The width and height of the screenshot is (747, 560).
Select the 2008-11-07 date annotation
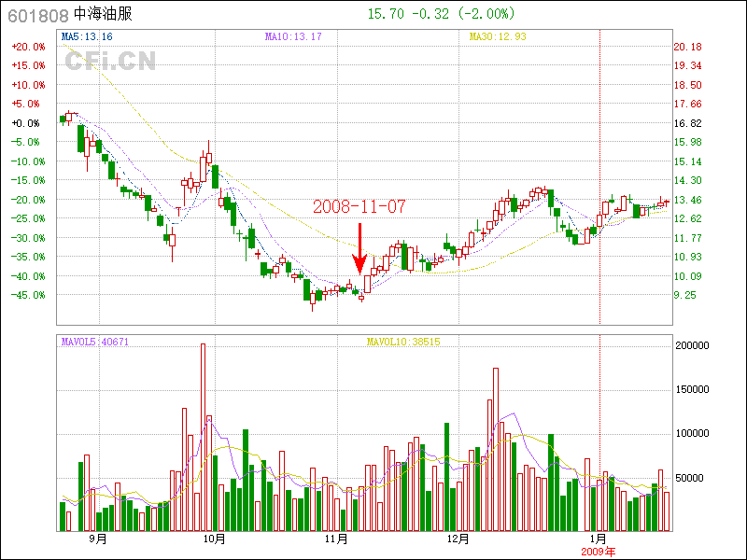(x=359, y=206)
